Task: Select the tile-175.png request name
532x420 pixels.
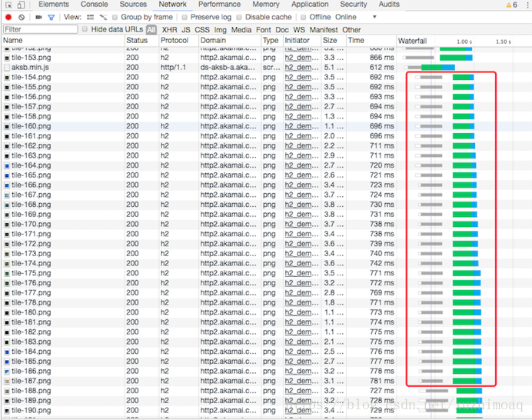Action: coord(32,273)
